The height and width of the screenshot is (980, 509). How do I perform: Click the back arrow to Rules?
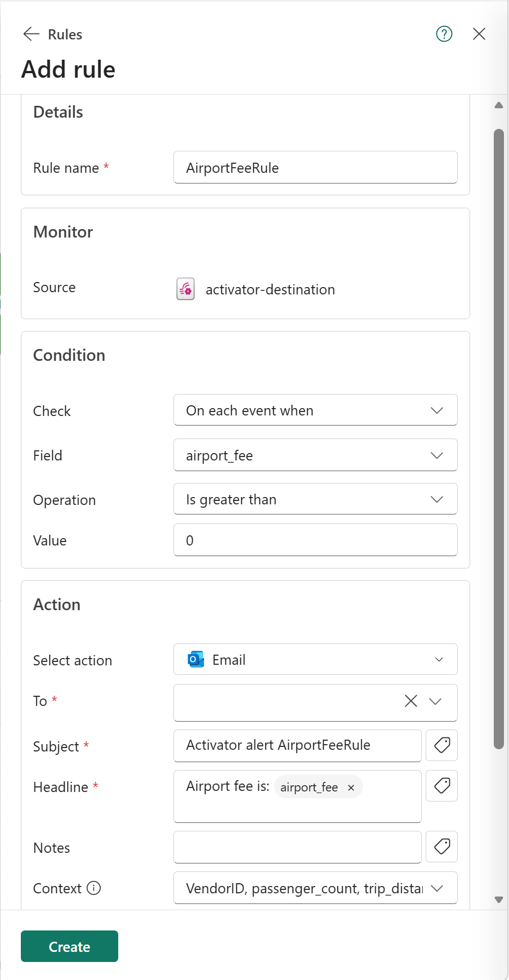(x=31, y=34)
